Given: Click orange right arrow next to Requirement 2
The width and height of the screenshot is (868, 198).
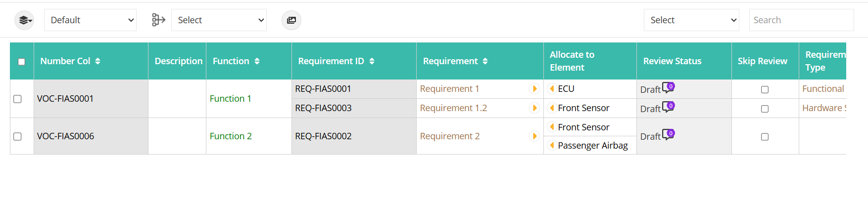Looking at the screenshot, I should pyautogui.click(x=534, y=136).
